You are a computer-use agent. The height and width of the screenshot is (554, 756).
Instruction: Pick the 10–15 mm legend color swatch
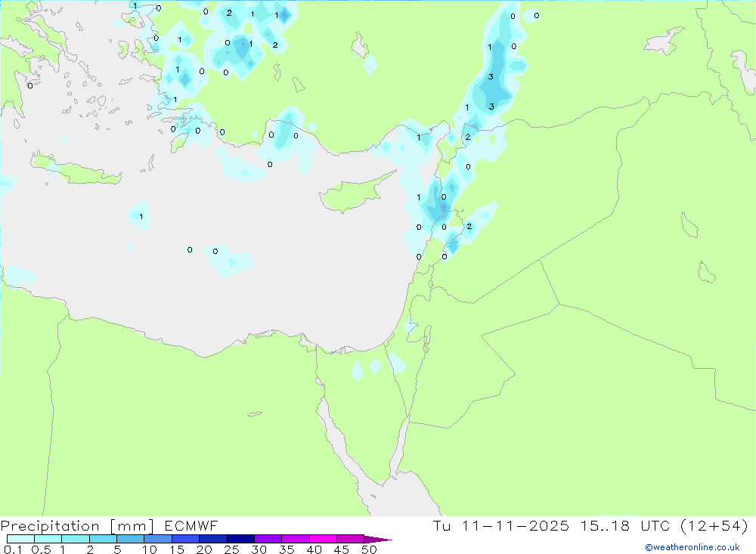158,539
